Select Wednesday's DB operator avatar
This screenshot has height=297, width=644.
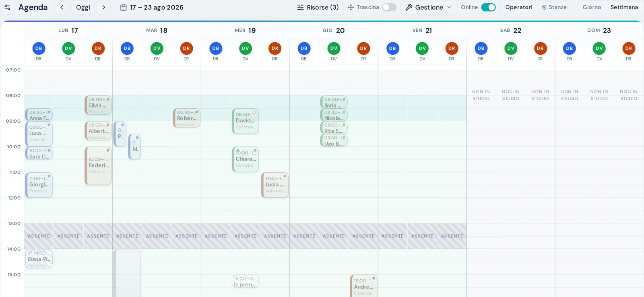pyautogui.click(x=216, y=48)
